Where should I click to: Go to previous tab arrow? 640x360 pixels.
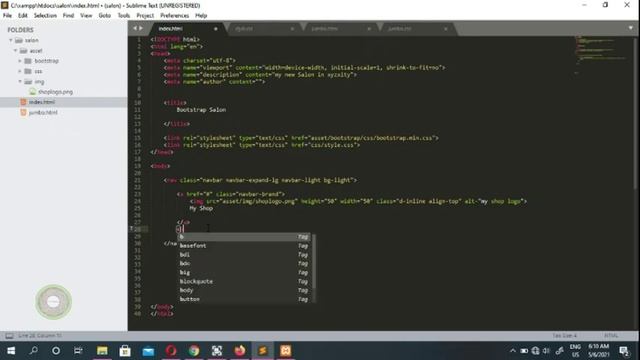pos(135,28)
